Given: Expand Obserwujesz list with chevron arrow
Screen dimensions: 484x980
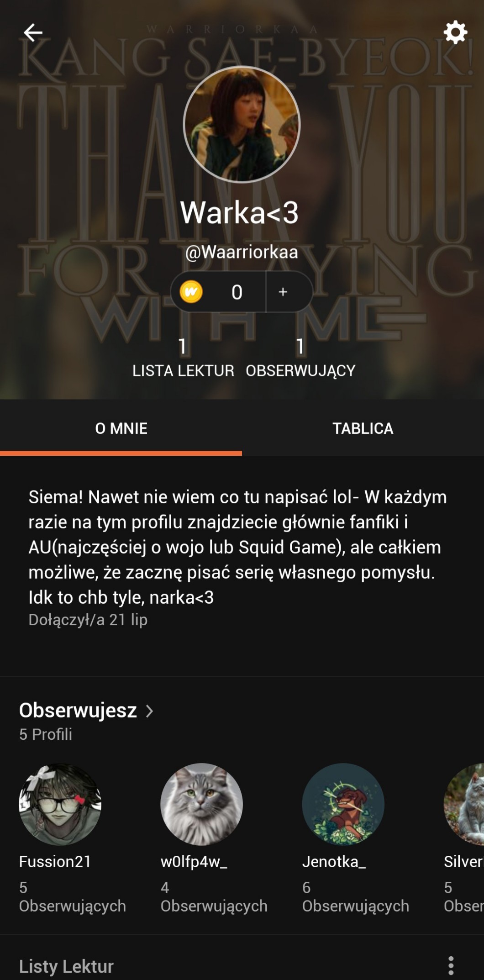Looking at the screenshot, I should [149, 711].
